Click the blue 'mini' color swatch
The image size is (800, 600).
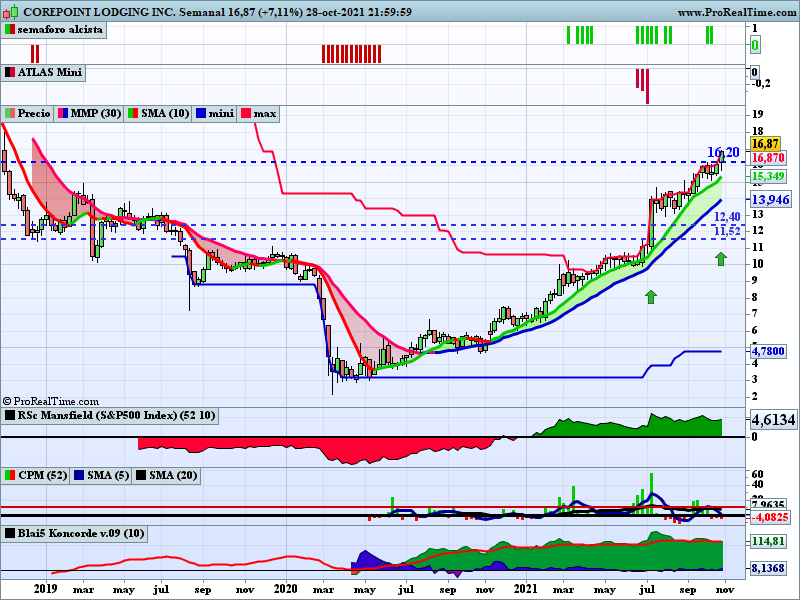[x=201, y=113]
